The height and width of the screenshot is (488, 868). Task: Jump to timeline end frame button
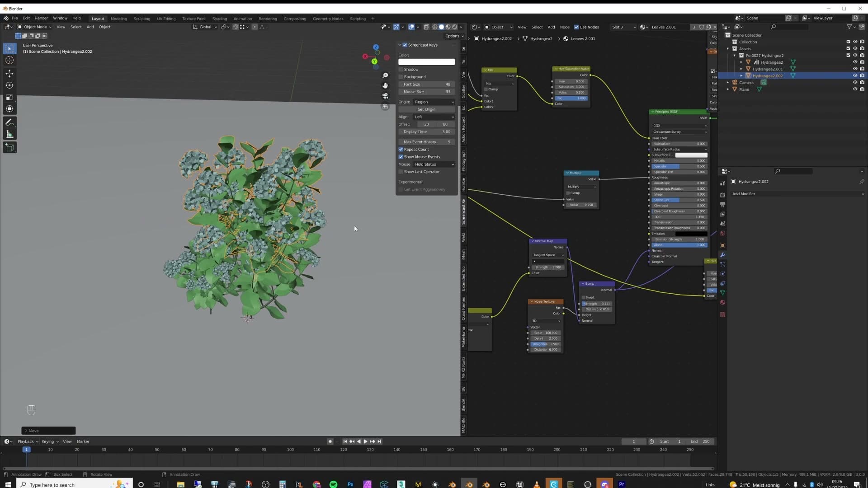(379, 441)
